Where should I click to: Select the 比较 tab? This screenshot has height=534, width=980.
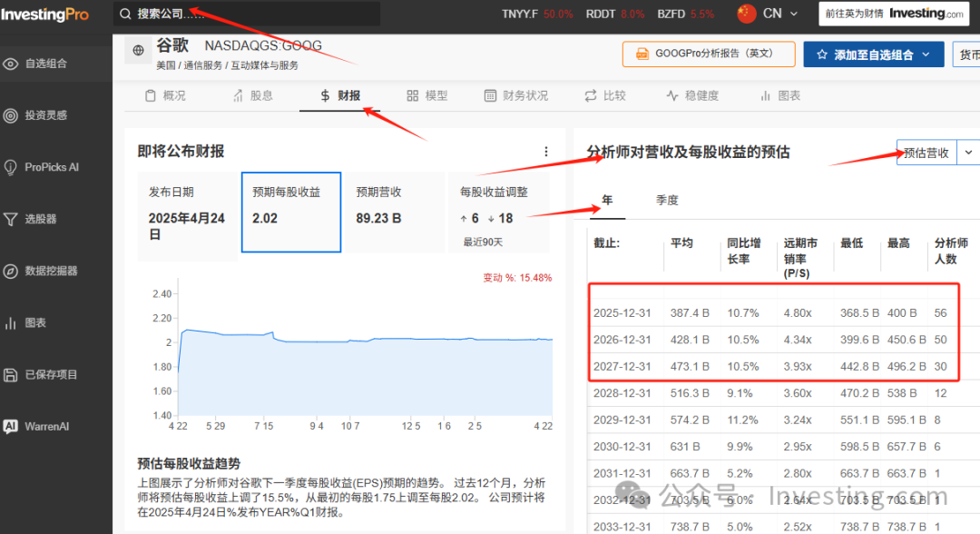tap(605, 95)
